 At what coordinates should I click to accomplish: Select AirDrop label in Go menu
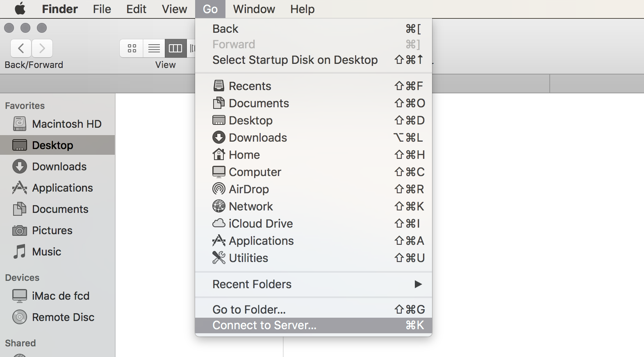[249, 189]
